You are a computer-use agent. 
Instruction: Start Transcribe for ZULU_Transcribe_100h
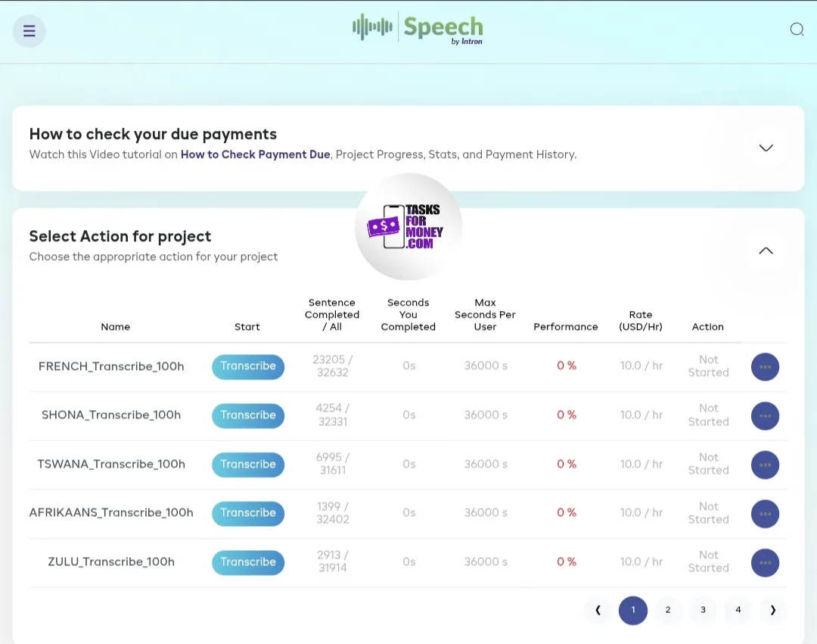tap(248, 562)
